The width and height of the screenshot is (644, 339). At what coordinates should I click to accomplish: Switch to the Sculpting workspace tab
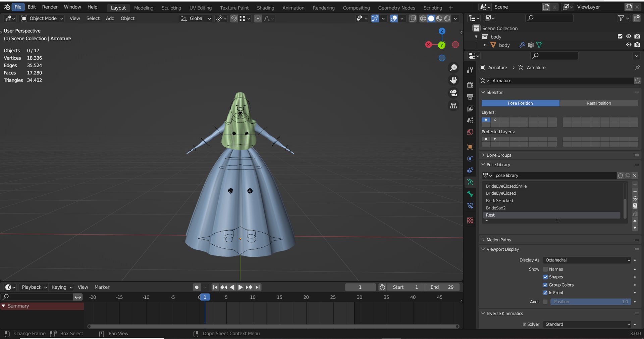pos(171,8)
